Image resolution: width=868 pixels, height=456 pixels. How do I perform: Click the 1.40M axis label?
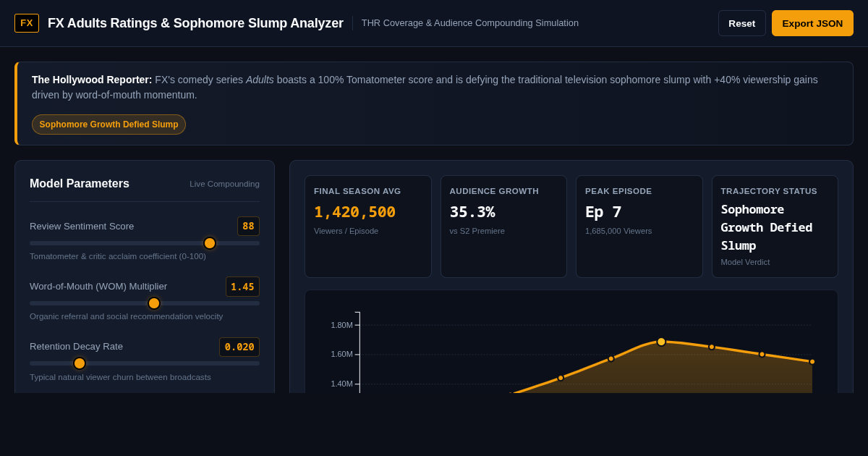[341, 384]
